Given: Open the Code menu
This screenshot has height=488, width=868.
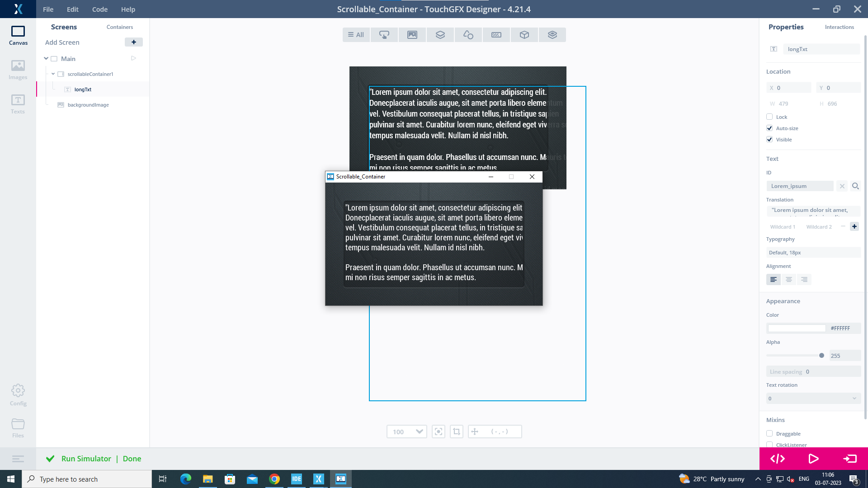Looking at the screenshot, I should [x=99, y=9].
